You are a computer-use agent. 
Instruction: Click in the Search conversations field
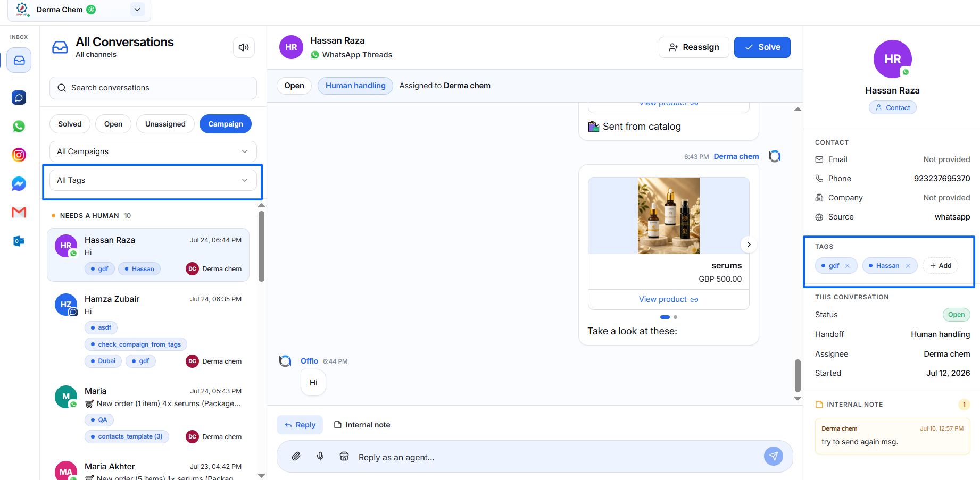coord(153,88)
